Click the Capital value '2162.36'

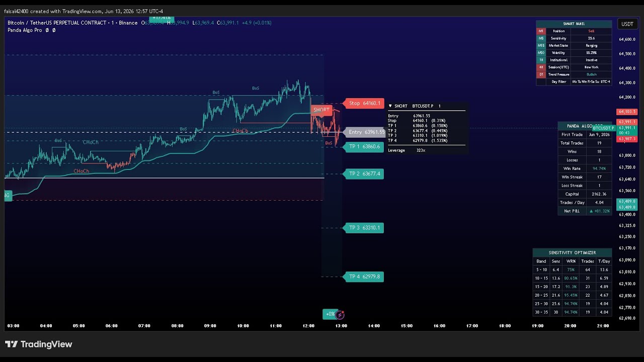pos(599,194)
